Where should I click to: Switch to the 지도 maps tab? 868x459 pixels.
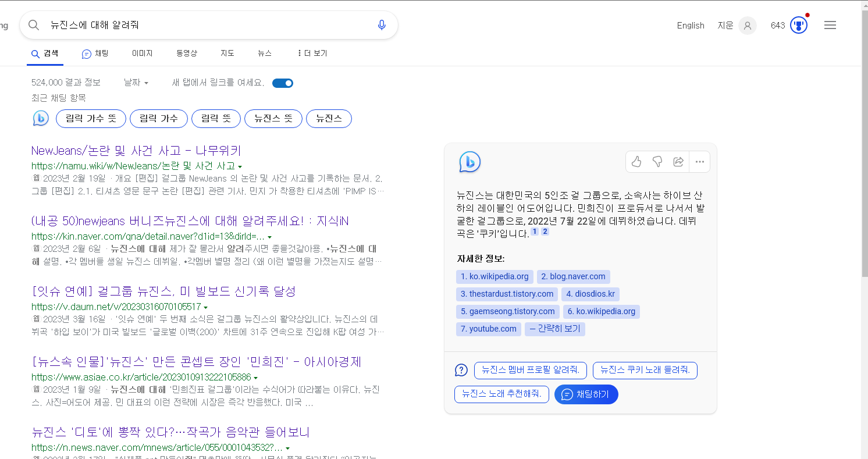point(227,53)
